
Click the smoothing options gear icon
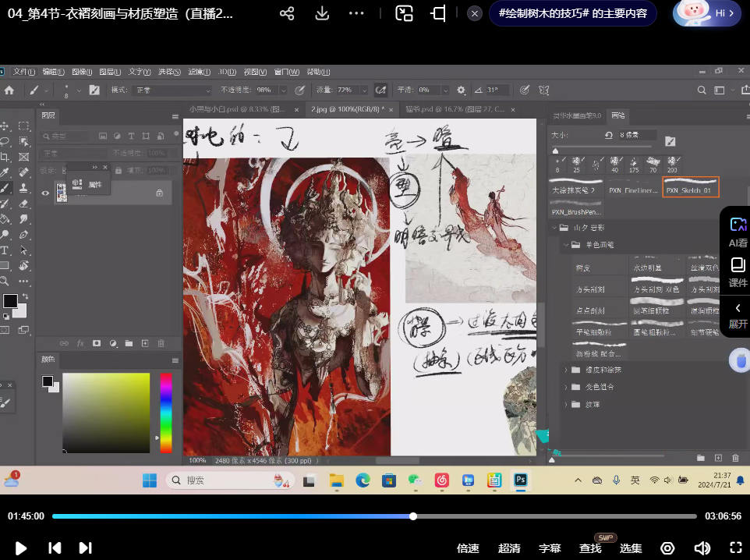pos(461,90)
